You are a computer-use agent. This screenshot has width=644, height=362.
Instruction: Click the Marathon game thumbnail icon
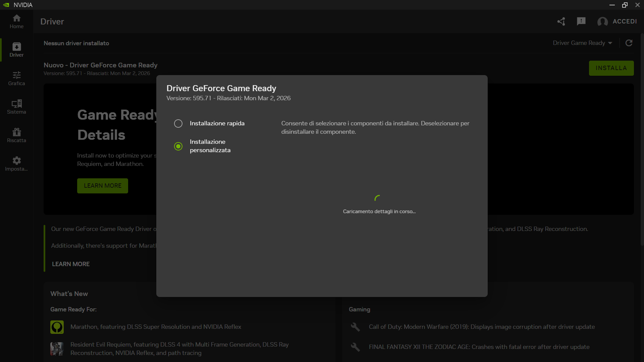point(57,327)
